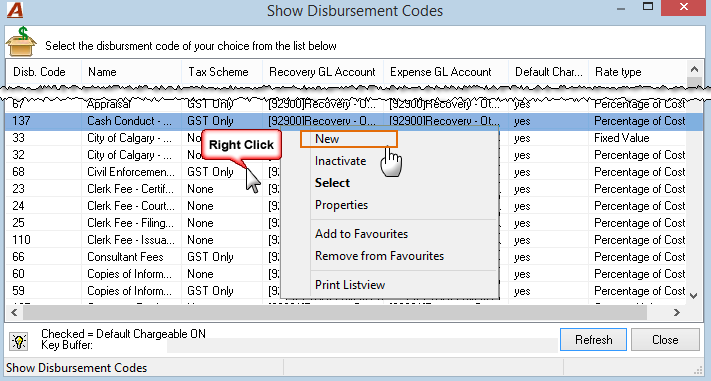Click the horizontal scrollbar track
711x381 pixels.
[335, 312]
